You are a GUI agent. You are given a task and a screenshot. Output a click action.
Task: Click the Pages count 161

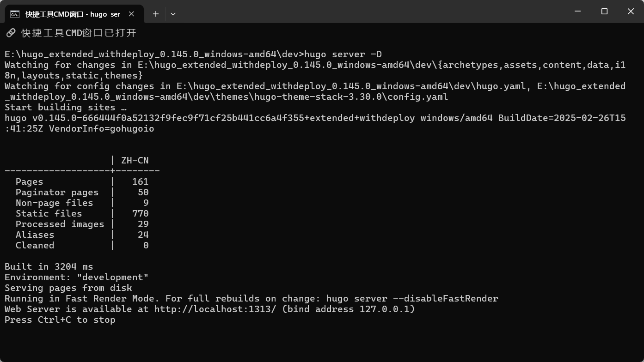point(140,182)
